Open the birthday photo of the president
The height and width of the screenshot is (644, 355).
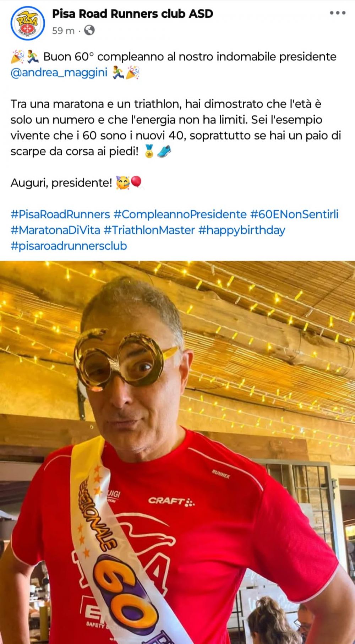click(x=177, y=452)
